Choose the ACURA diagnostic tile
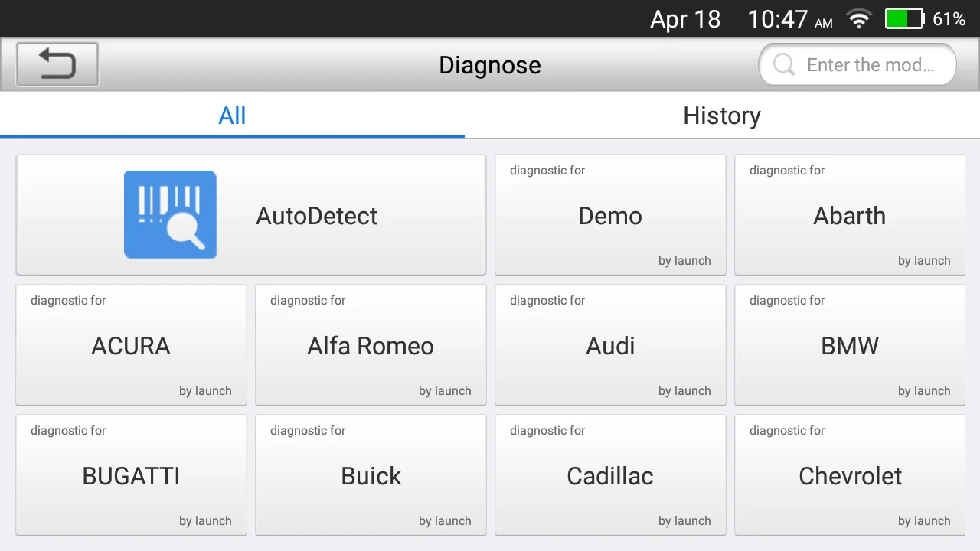980x551 pixels. pos(131,345)
